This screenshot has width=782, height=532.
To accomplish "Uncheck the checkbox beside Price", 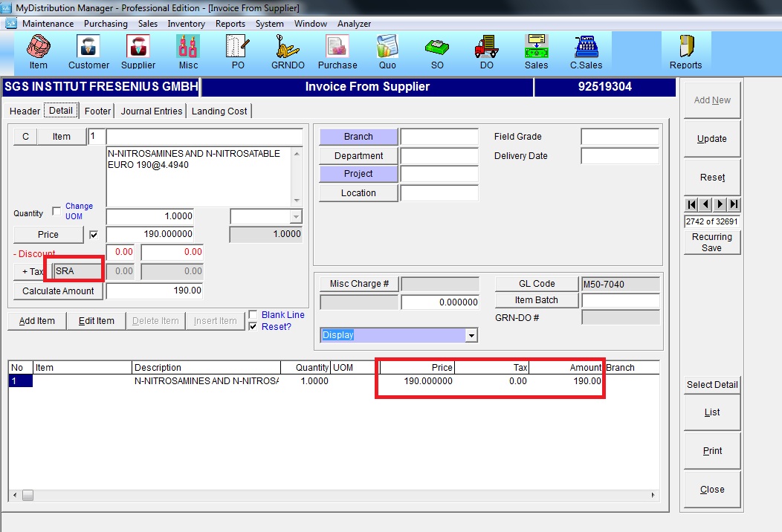I will coord(94,235).
